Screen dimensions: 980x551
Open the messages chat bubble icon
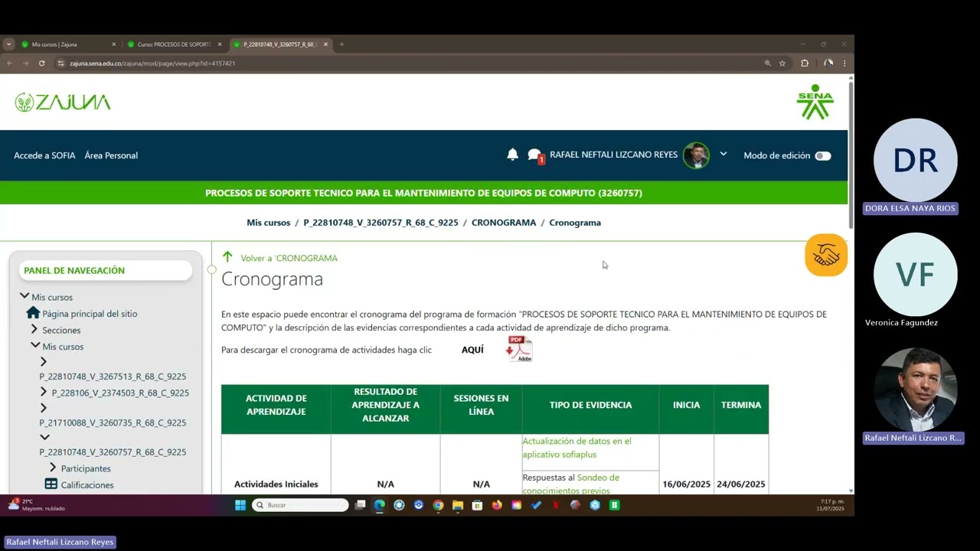[x=535, y=155]
